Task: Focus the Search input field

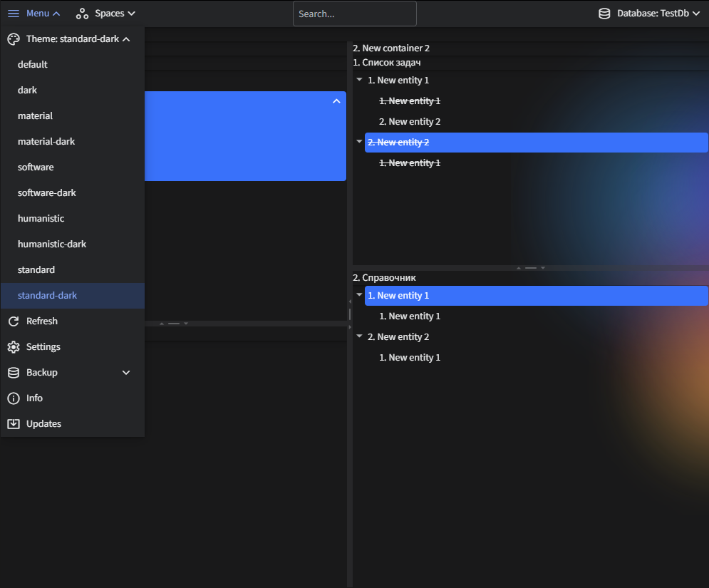Action: coord(355,14)
